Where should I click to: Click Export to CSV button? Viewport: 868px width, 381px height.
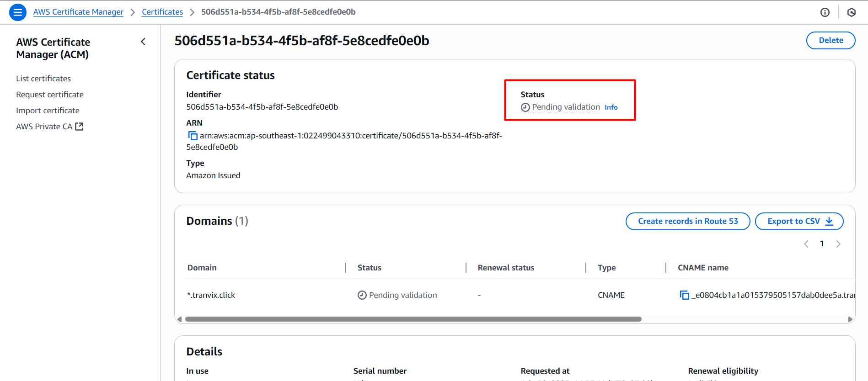pyautogui.click(x=799, y=221)
